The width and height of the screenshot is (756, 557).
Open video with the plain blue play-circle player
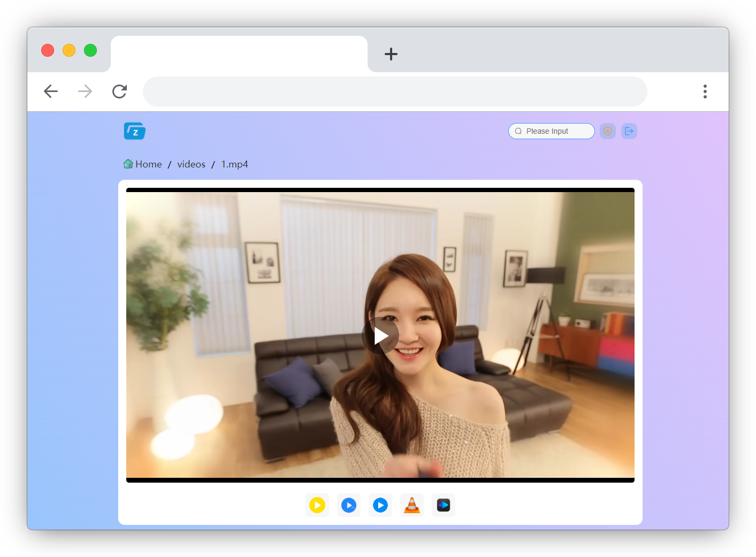(380, 505)
